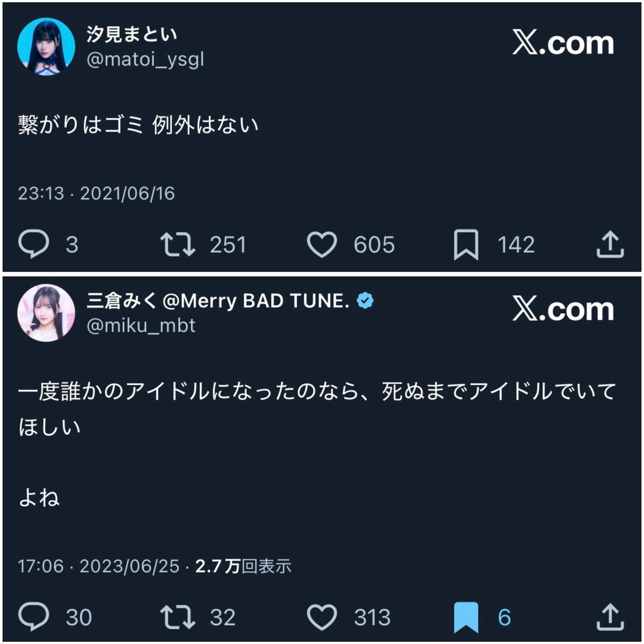
Task: Reply to the 汐見まとい tweet
Action: 34,245
